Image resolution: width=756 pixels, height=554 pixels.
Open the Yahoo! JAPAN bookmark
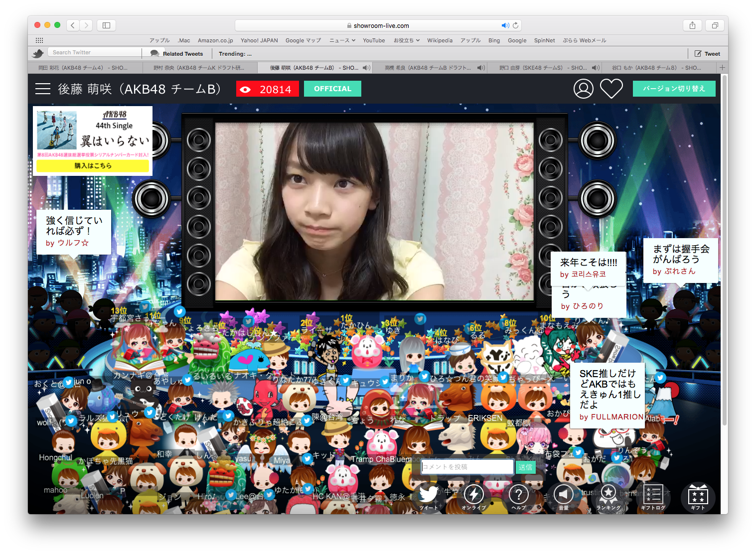(259, 40)
